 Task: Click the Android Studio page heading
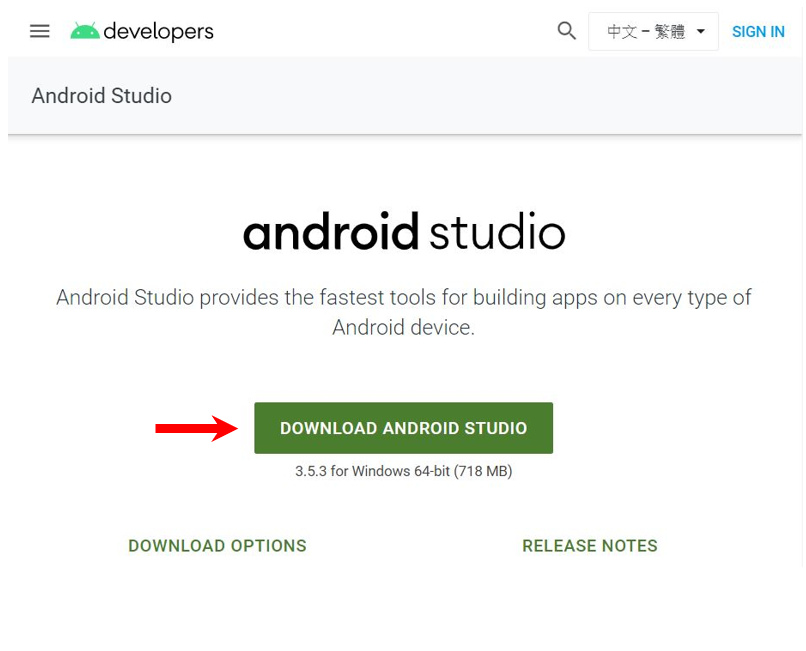coord(102,96)
